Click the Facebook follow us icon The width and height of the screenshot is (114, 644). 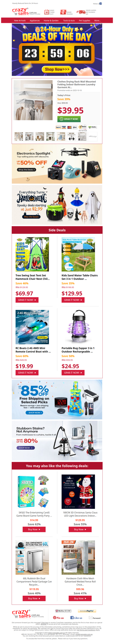[101, 4]
